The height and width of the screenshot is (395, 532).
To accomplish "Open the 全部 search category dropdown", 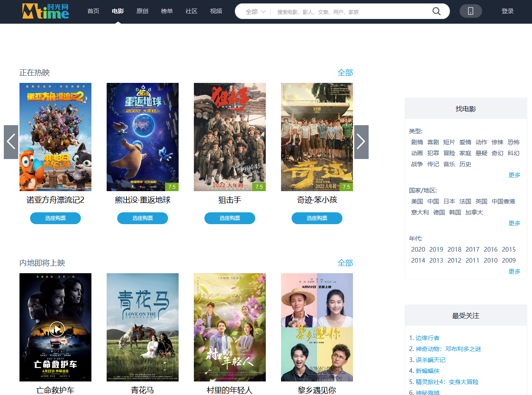I will [256, 12].
